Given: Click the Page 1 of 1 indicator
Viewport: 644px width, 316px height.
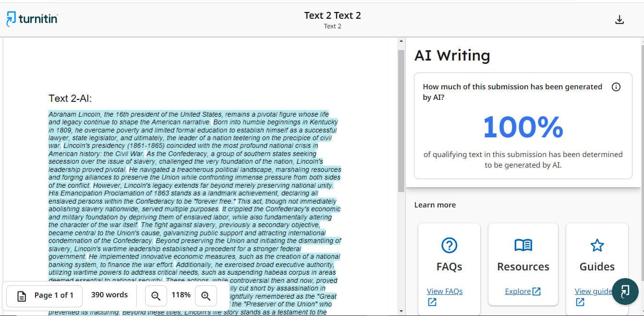Looking at the screenshot, I should (54, 295).
